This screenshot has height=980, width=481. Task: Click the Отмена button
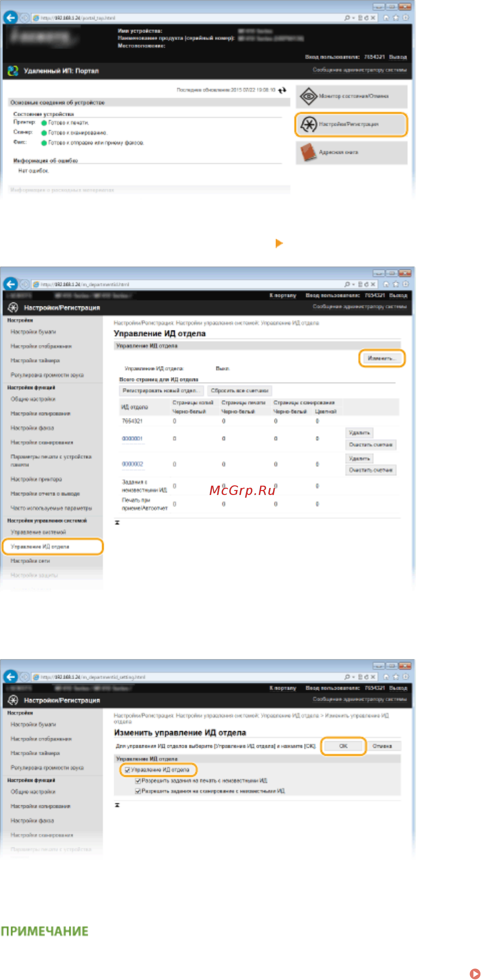tap(382, 746)
